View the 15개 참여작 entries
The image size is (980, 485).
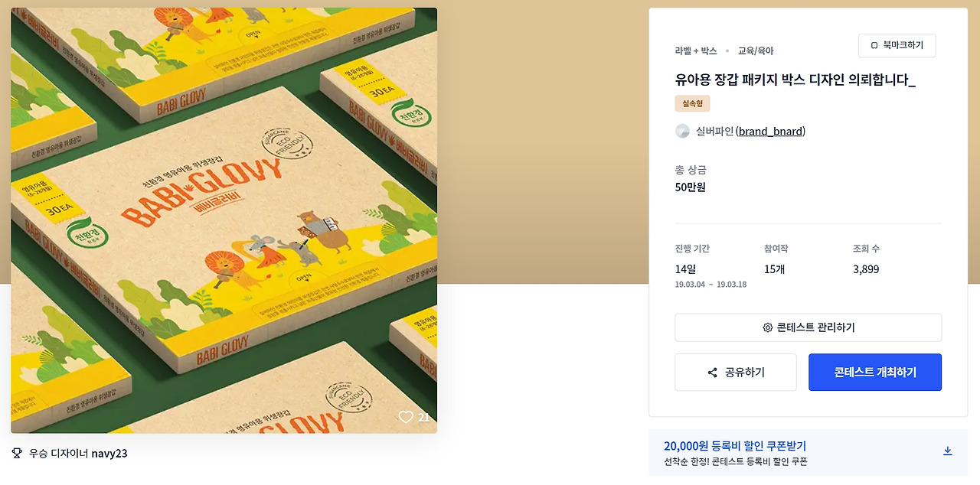774,269
